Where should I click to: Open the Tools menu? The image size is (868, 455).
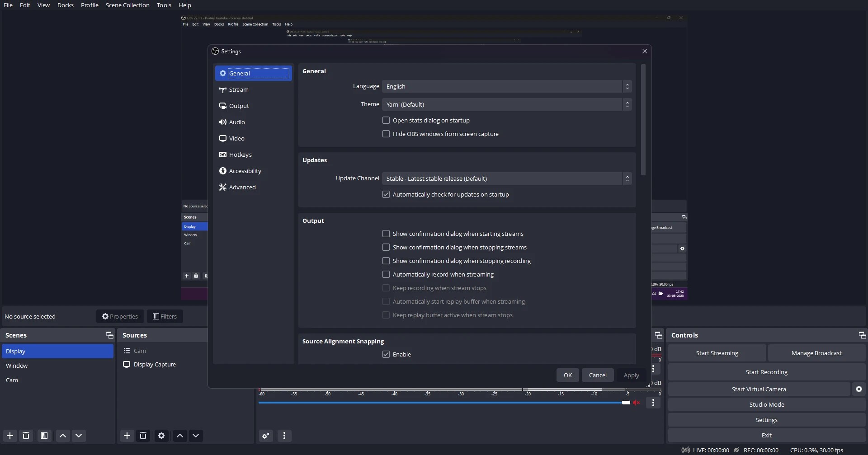coord(165,5)
